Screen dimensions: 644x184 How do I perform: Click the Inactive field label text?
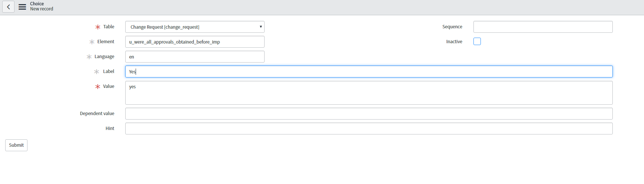pyautogui.click(x=454, y=42)
